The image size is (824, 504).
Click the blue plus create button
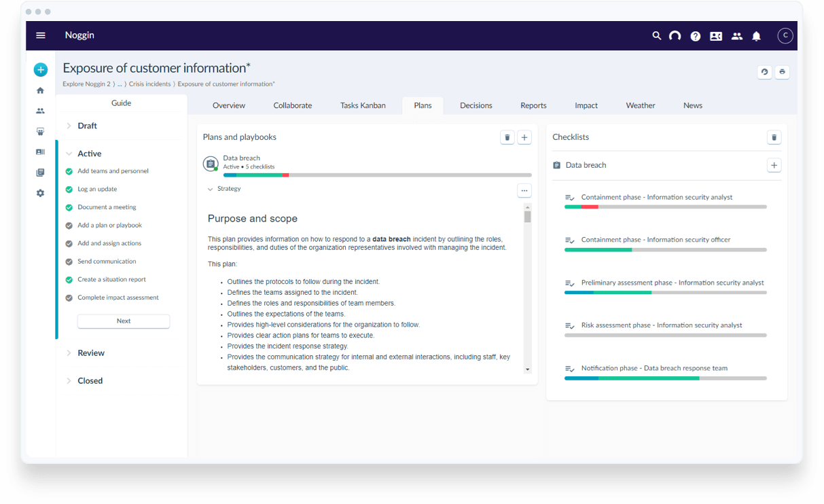tap(41, 69)
